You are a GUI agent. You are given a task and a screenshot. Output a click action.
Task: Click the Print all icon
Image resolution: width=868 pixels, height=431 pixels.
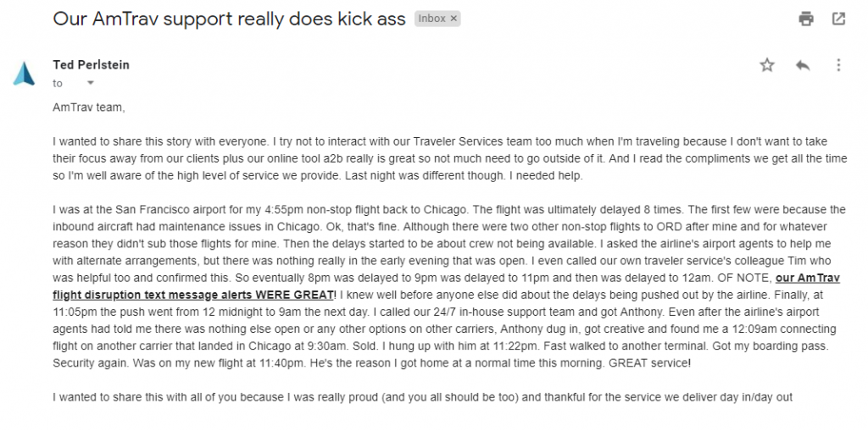[806, 19]
